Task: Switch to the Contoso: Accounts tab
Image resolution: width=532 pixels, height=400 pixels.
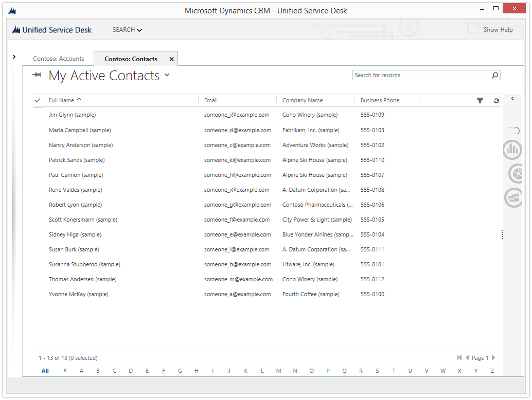Action: [58, 58]
